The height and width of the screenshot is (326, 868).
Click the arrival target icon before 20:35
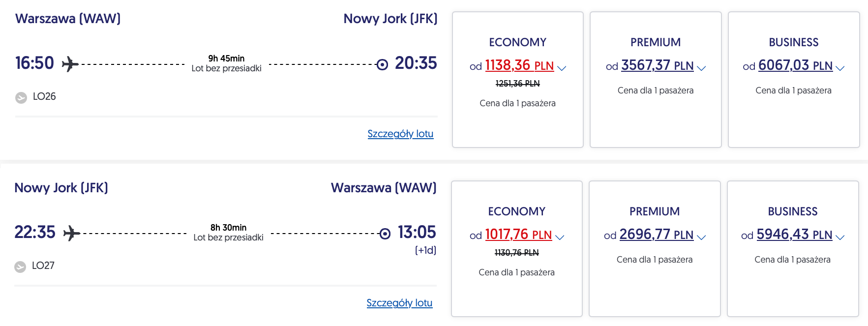(382, 64)
